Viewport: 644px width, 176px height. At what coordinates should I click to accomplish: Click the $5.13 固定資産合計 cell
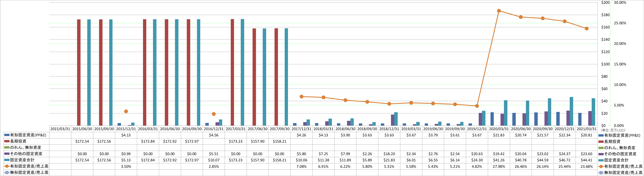tap(126, 160)
